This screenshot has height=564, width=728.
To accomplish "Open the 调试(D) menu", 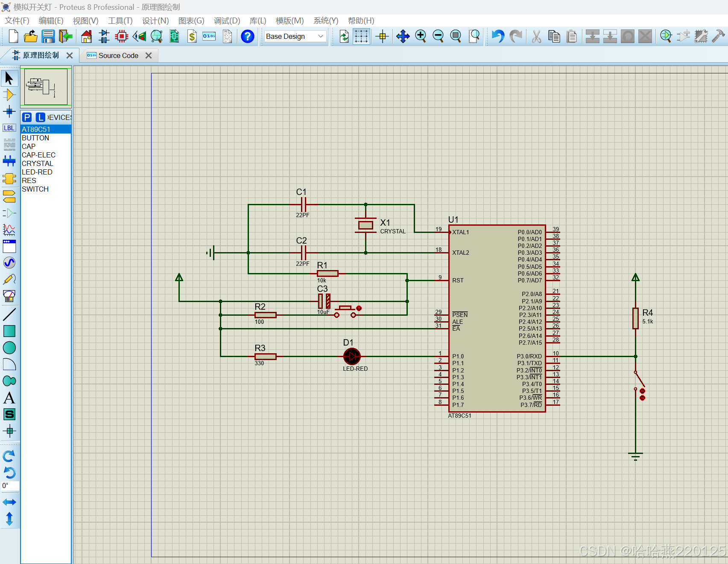I will coord(227,21).
